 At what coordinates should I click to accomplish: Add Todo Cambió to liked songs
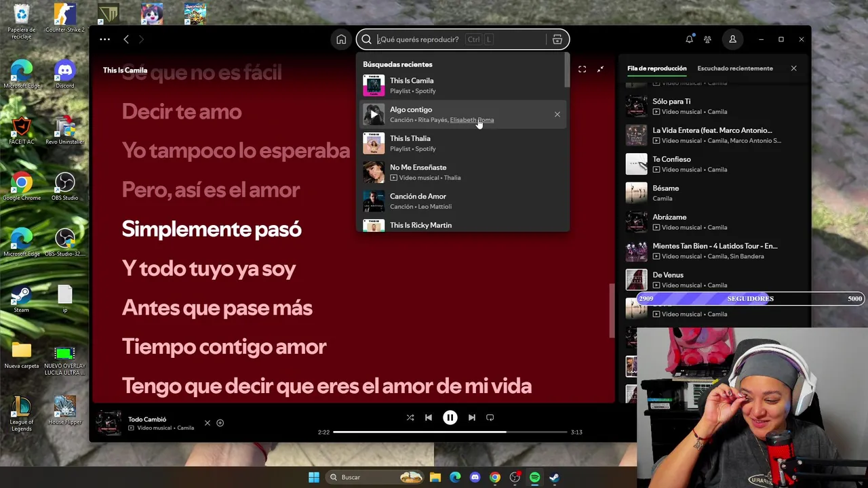tap(220, 423)
